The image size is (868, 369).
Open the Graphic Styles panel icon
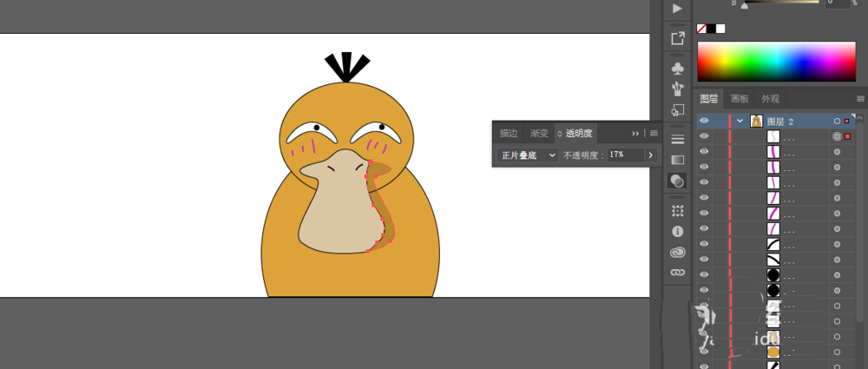click(x=677, y=109)
